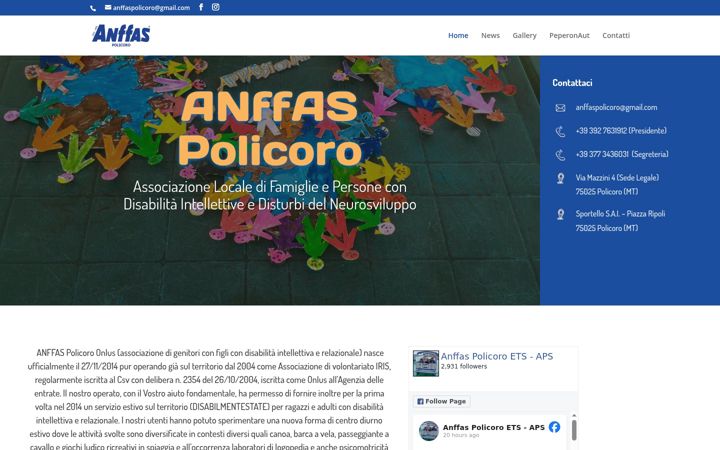
Task: Click the +39 377 3436031 (Segreteria) number
Action: [x=622, y=154]
